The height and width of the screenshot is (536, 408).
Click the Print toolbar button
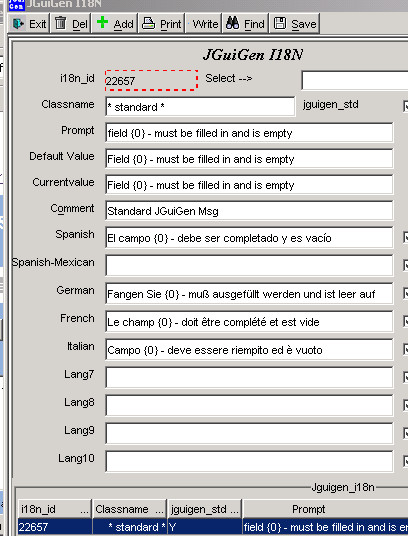tap(161, 24)
